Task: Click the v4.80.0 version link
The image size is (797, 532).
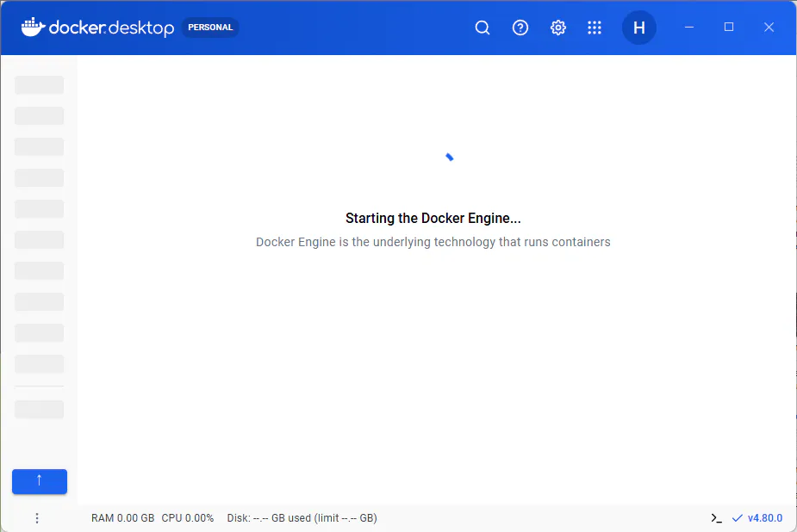Action: (764, 518)
